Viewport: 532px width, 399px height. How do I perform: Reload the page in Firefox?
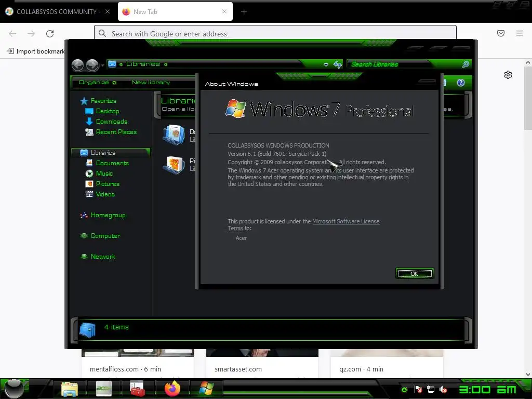(x=50, y=34)
